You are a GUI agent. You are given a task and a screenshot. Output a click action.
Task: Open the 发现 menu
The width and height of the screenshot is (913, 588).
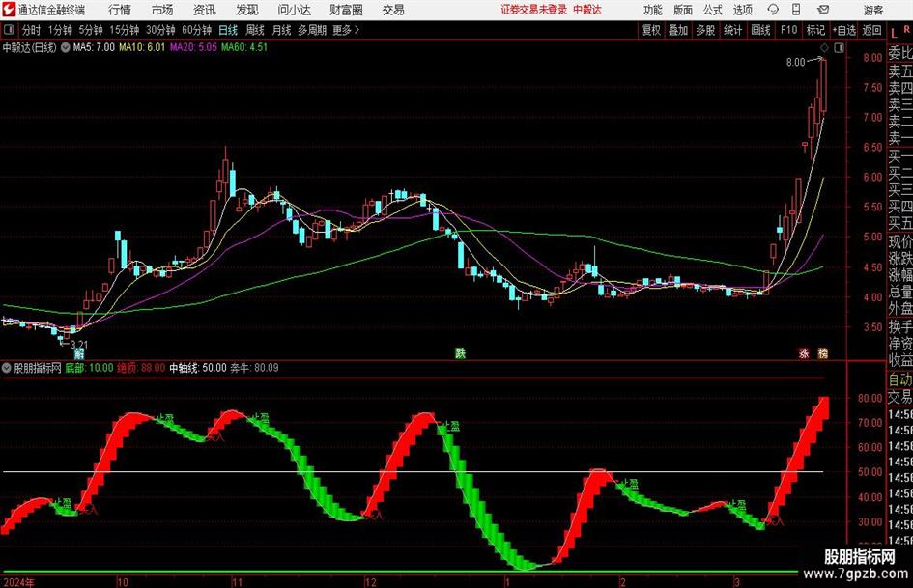pos(247,10)
